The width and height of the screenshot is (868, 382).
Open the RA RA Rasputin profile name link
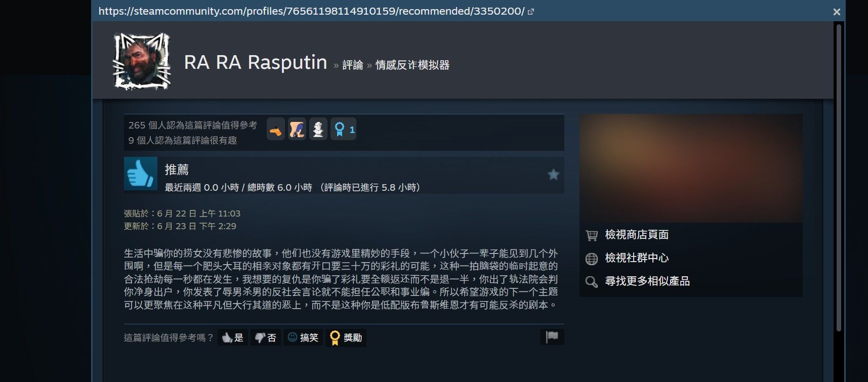point(256,62)
